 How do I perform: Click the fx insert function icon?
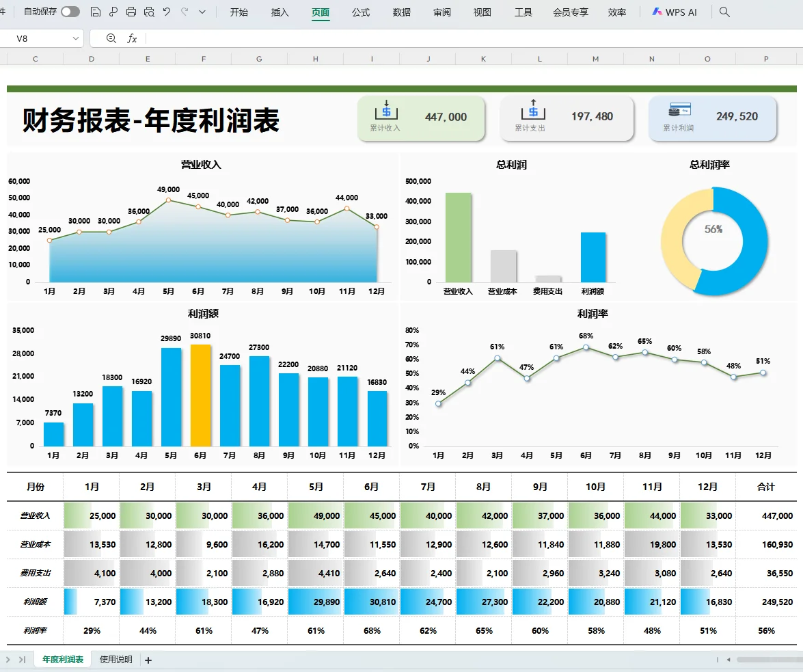tap(132, 38)
